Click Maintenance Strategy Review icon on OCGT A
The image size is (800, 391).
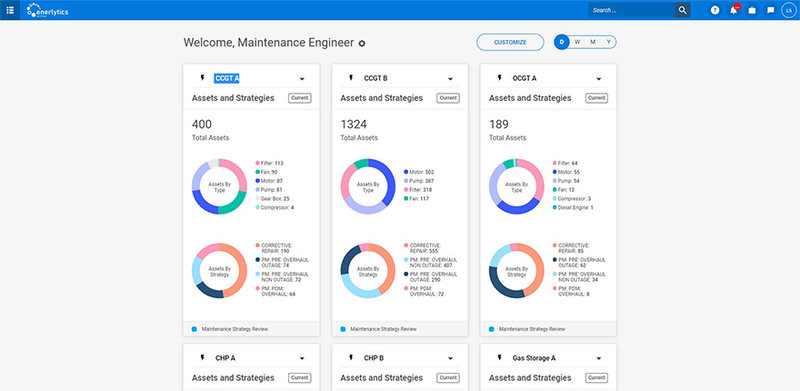[491, 329]
